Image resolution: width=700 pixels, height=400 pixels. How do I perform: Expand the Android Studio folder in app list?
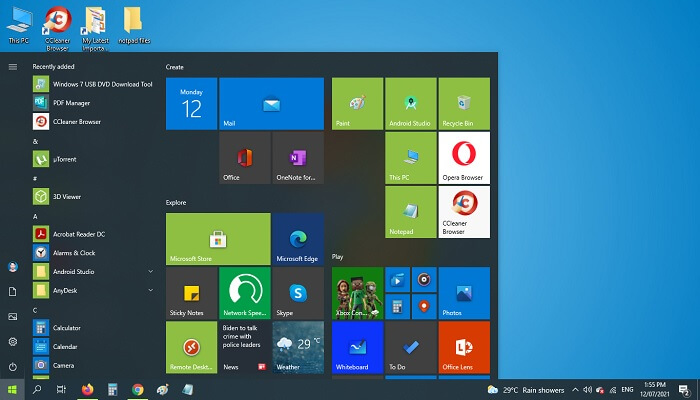pos(150,271)
